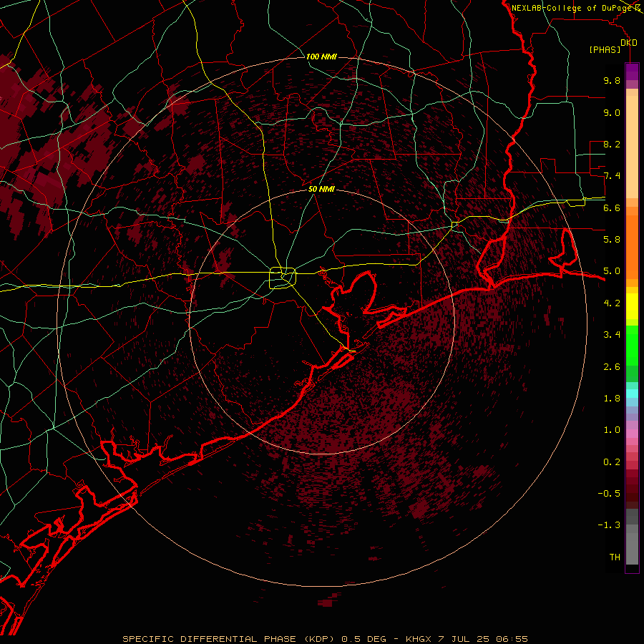The height and width of the screenshot is (644, 644).
Task: Click the cyan segment of the color bar
Action: pos(632,394)
